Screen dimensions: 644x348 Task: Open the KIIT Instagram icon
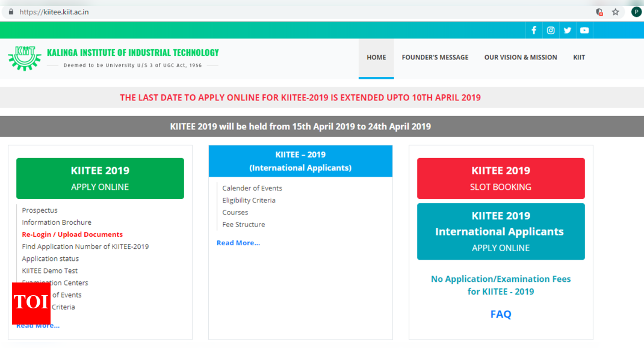coord(551,31)
